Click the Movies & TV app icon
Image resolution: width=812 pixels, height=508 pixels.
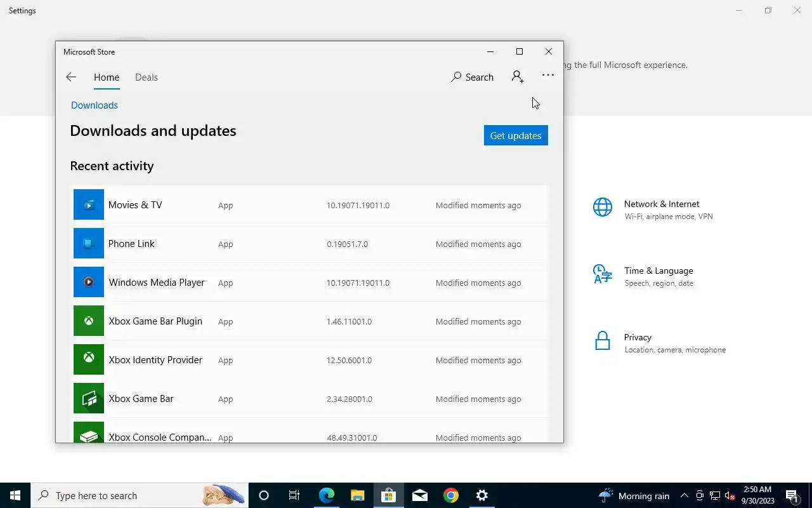pos(89,204)
